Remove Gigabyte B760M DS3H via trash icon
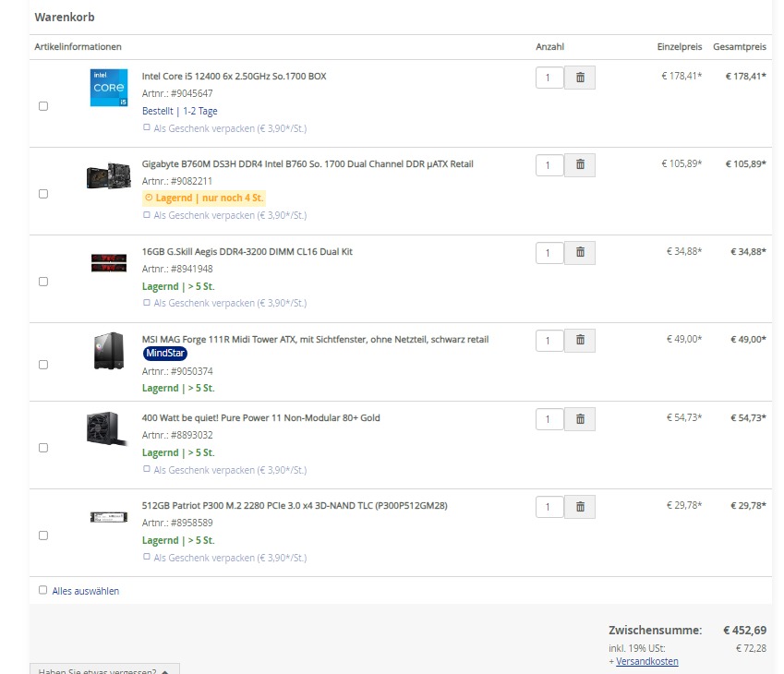Screen dimensions: 784x674 (580, 164)
